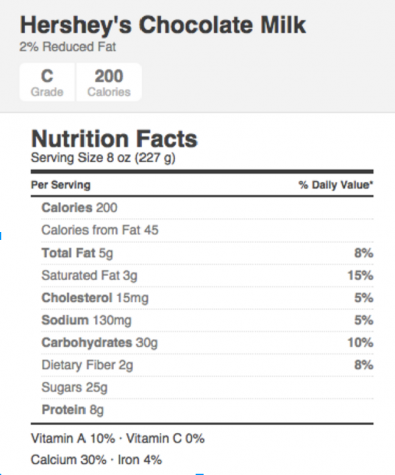
Task: Select the Sugars 25g row
Action: point(207,387)
